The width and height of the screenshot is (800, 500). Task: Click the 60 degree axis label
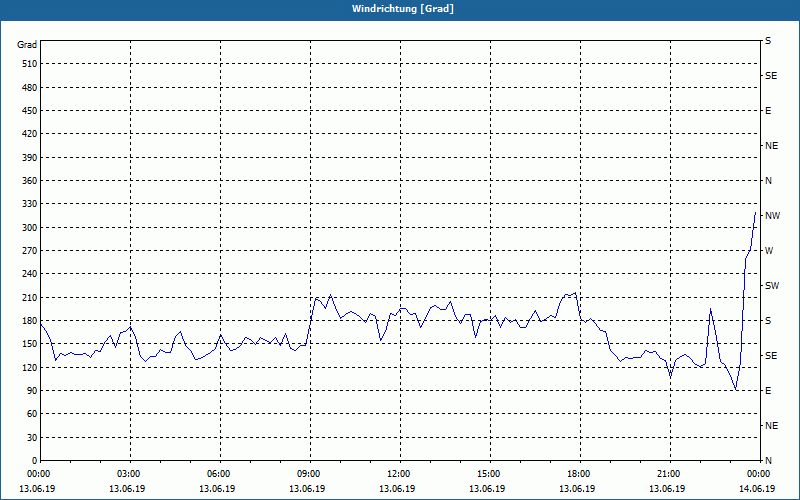tap(32, 414)
